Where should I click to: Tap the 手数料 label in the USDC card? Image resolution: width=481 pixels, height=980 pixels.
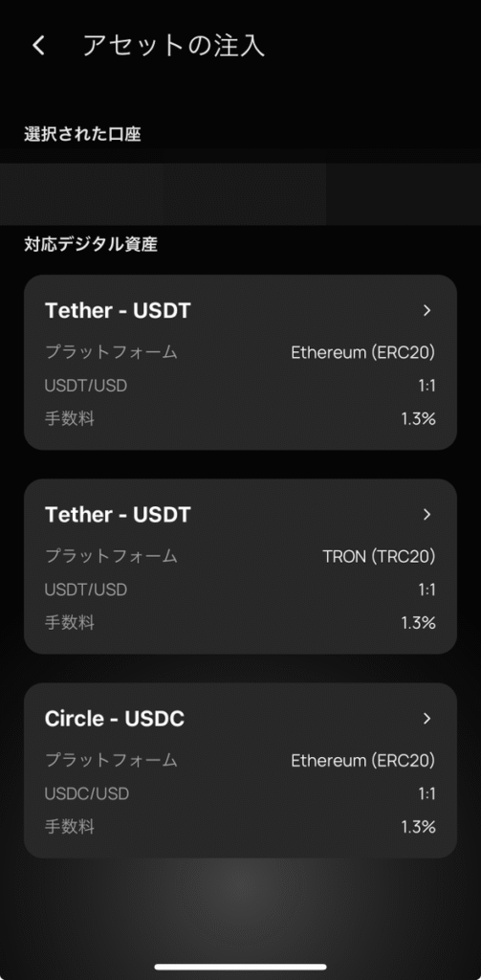[x=70, y=827]
